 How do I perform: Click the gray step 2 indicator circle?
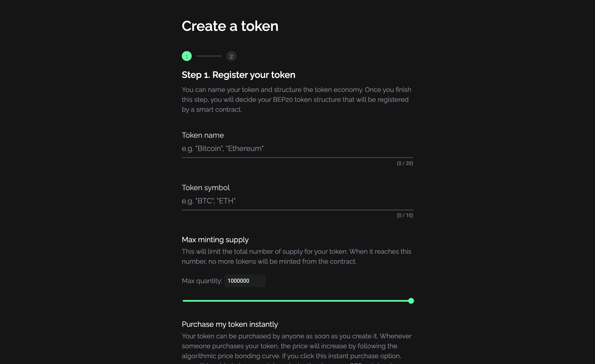click(x=231, y=56)
